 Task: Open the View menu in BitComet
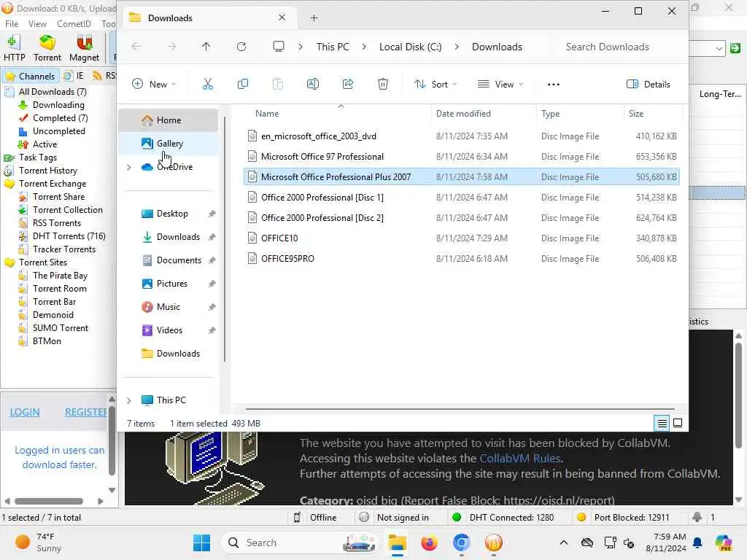[37, 24]
